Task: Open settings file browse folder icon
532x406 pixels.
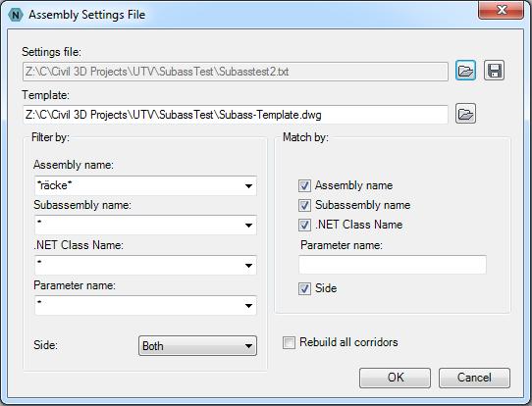Action: click(465, 71)
